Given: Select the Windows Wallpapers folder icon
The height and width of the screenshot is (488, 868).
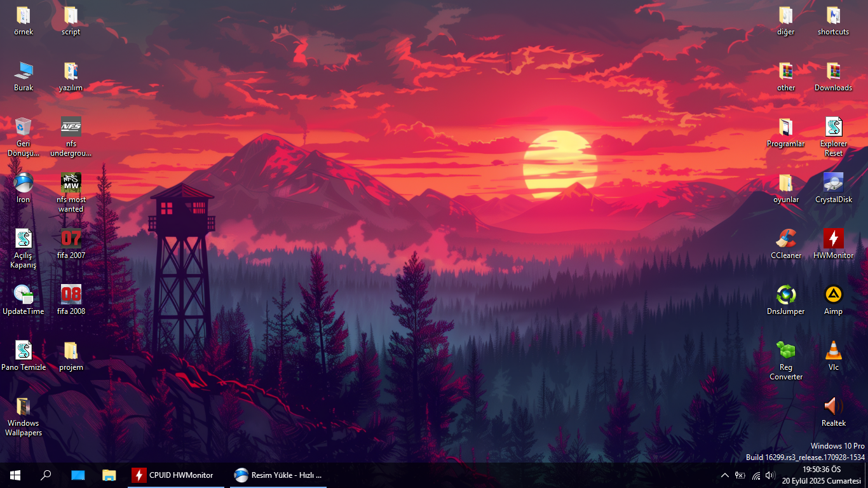Looking at the screenshot, I should (24, 407).
